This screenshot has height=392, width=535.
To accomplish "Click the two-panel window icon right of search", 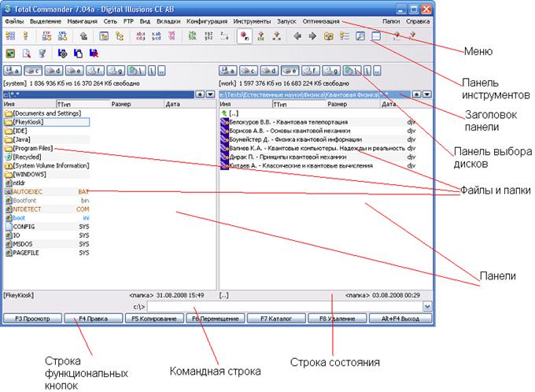I will (x=376, y=36).
